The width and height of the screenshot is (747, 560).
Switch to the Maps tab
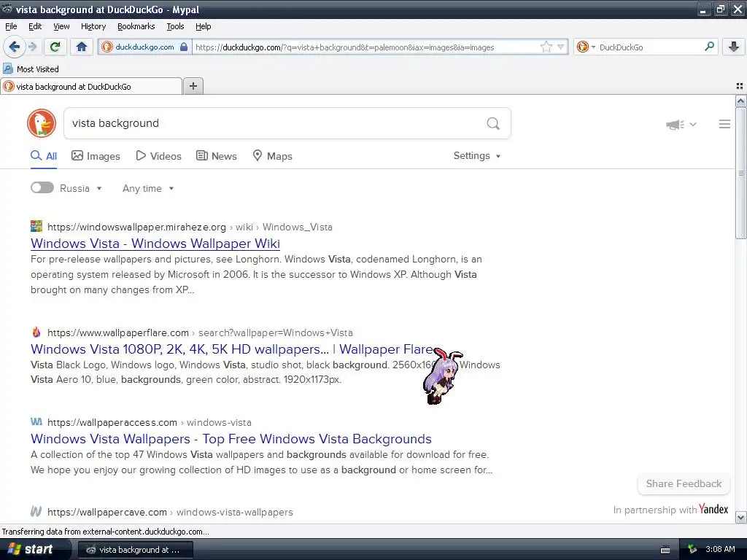tap(273, 156)
